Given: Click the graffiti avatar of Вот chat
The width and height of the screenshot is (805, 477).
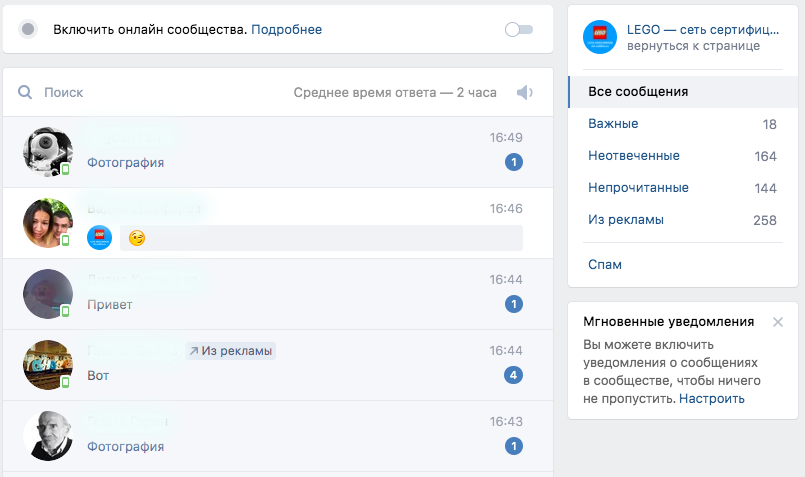Looking at the screenshot, I should (48, 365).
